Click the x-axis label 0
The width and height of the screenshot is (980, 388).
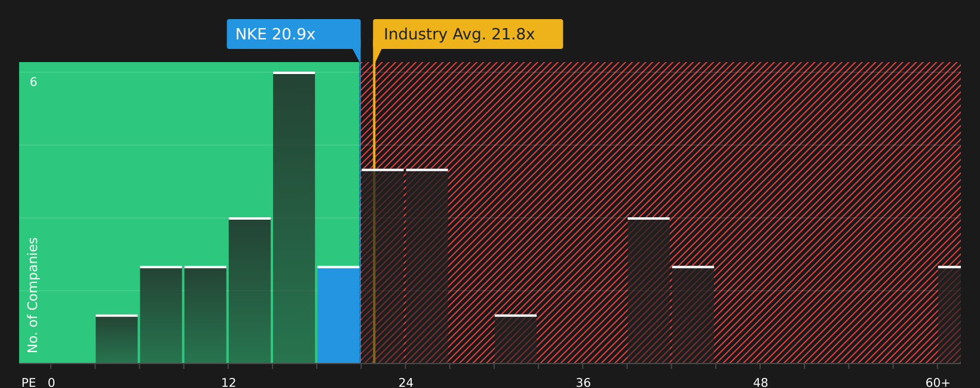click(51, 383)
